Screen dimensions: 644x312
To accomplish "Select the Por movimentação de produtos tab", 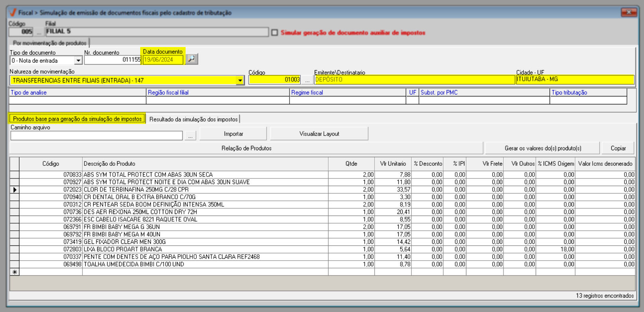I will (x=49, y=43).
